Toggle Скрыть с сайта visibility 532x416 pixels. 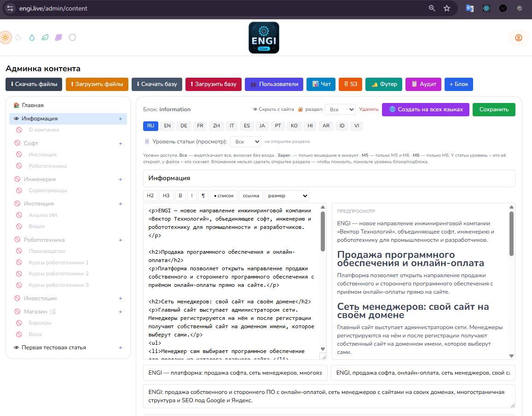pos(273,109)
